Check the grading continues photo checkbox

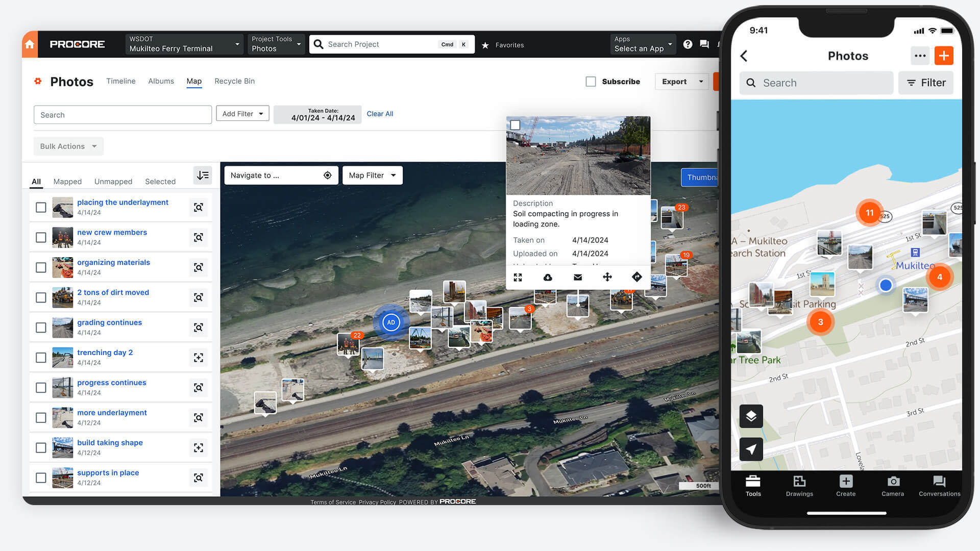point(41,327)
